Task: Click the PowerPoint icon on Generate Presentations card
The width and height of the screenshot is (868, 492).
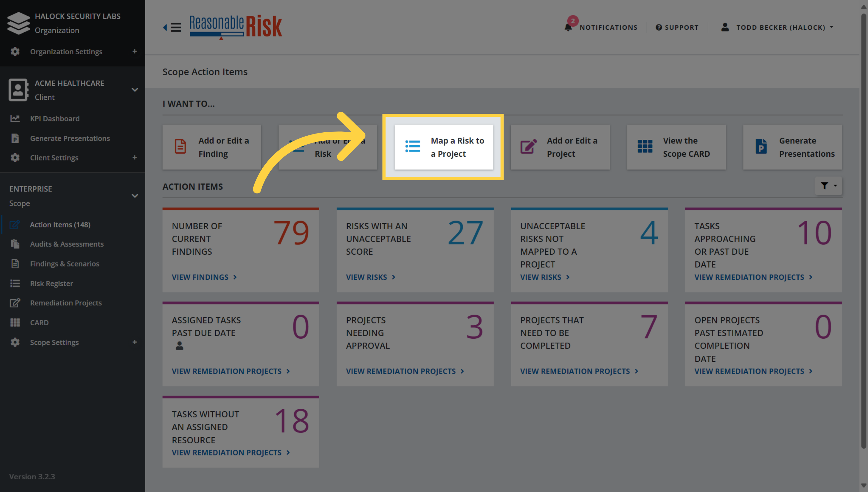Action: tap(761, 147)
